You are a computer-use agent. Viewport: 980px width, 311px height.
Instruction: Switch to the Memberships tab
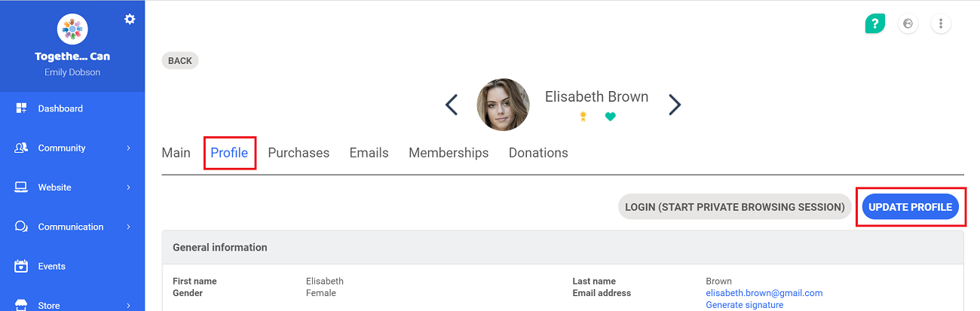coord(449,153)
